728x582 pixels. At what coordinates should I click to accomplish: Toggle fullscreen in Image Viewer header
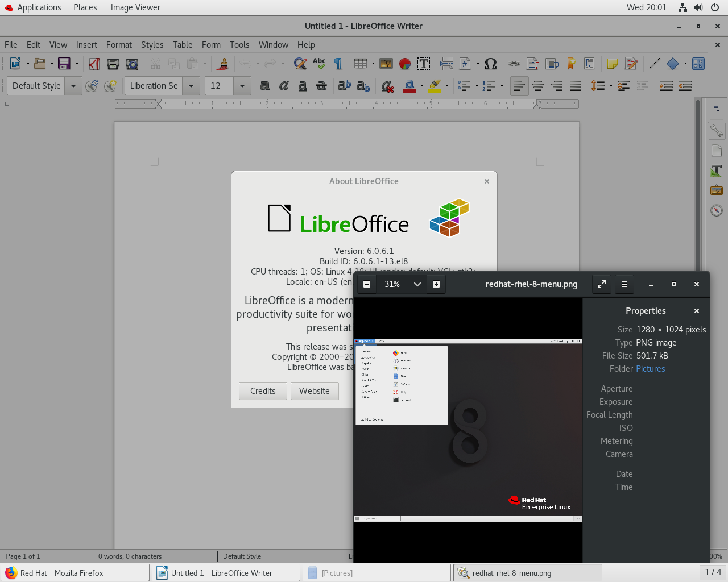602,284
